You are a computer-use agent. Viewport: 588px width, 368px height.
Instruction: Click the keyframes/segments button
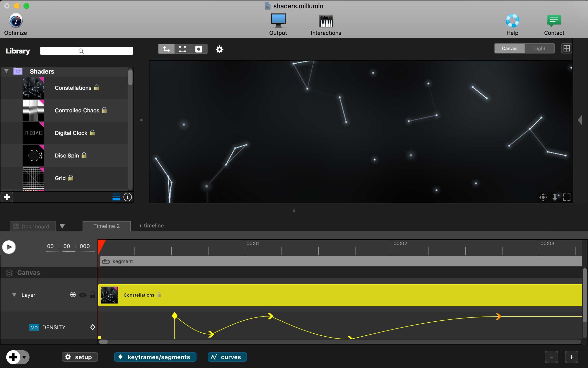(x=155, y=356)
